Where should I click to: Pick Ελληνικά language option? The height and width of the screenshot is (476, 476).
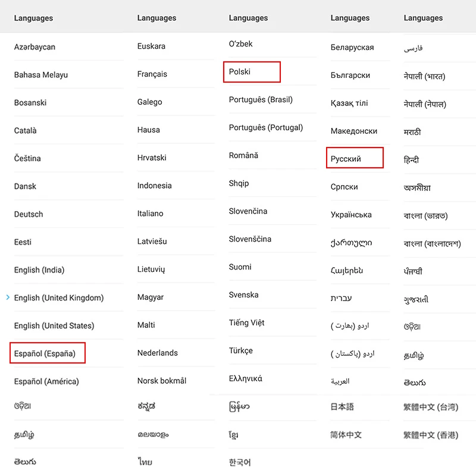245,378
